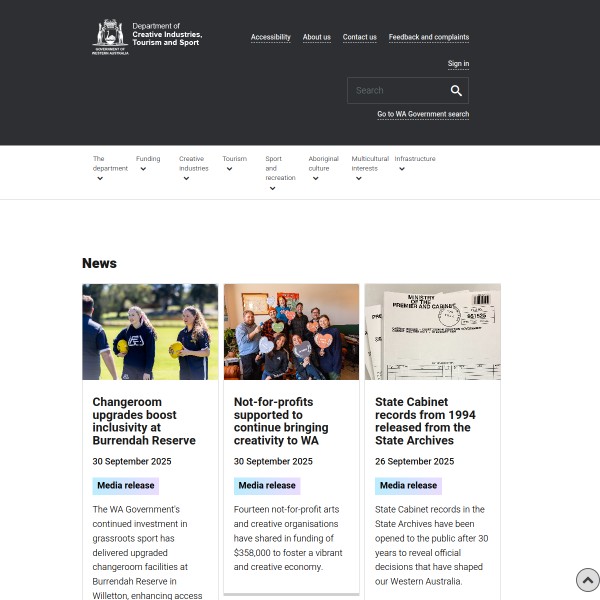Image resolution: width=600 pixels, height=600 pixels.
Task: Go to the About us page
Action: 316,37
